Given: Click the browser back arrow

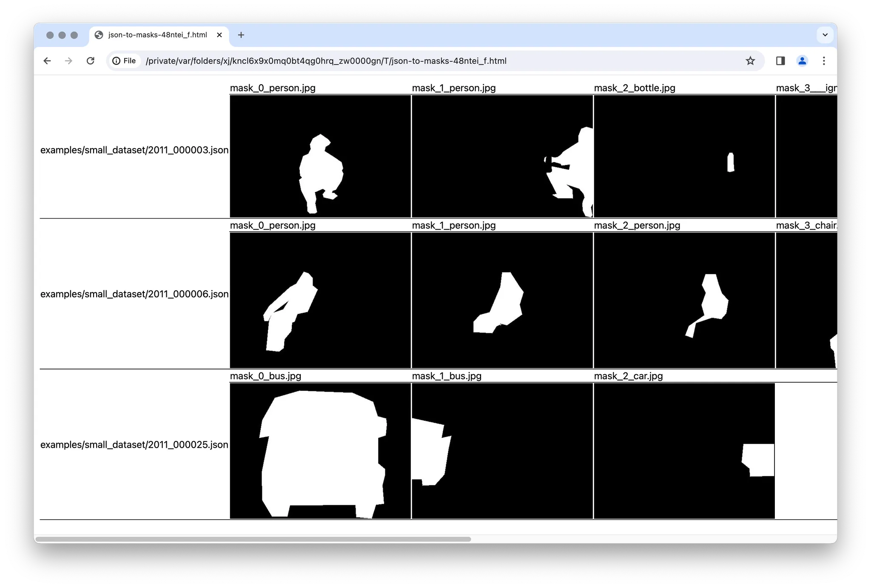Looking at the screenshot, I should 47,61.
